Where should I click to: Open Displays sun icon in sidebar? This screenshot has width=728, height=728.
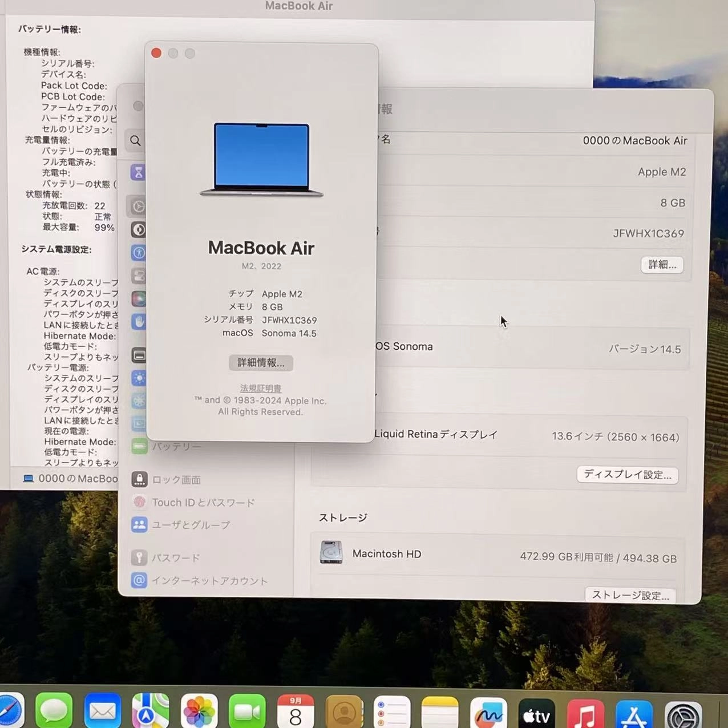point(139,378)
